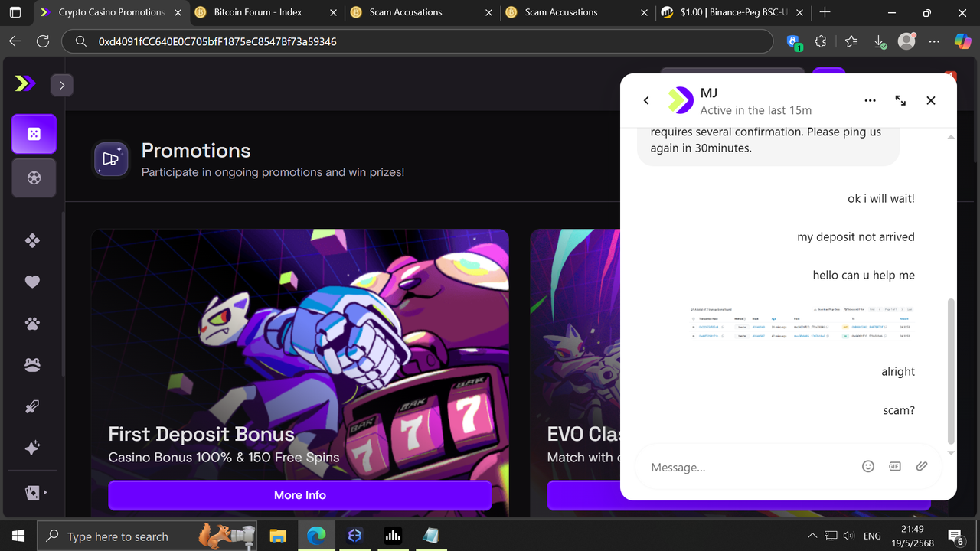Open browser downloads icon
Viewport: 980px width, 551px height.
pos(879,41)
